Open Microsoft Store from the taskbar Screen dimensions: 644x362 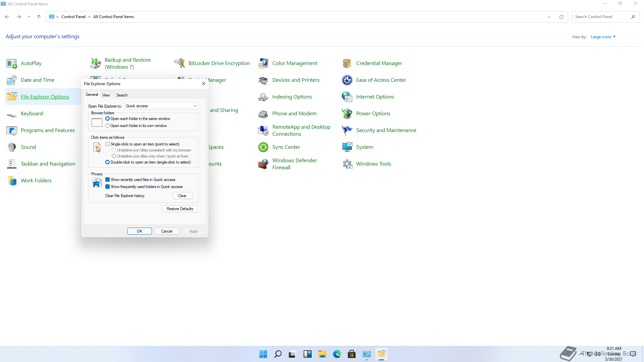click(352, 354)
